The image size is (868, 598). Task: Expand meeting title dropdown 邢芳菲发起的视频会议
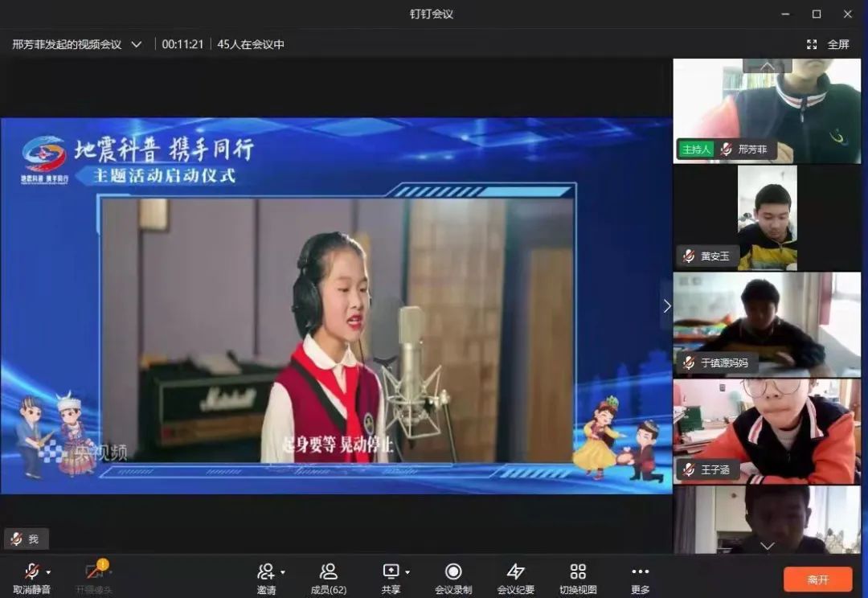tap(136, 44)
